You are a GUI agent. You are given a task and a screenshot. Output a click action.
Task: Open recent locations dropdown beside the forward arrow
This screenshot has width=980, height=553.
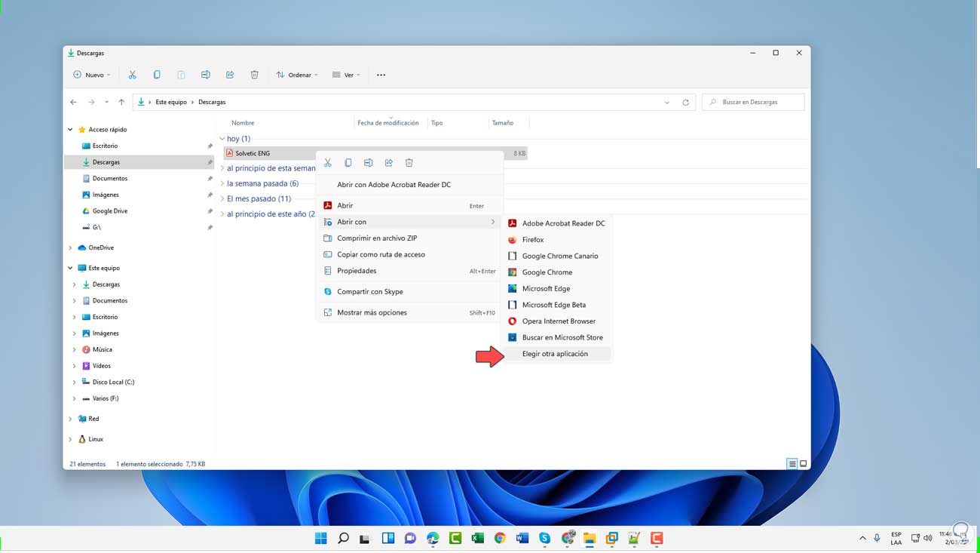[106, 102]
